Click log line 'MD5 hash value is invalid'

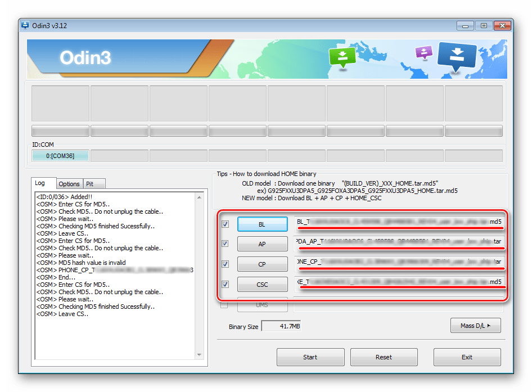click(x=81, y=263)
